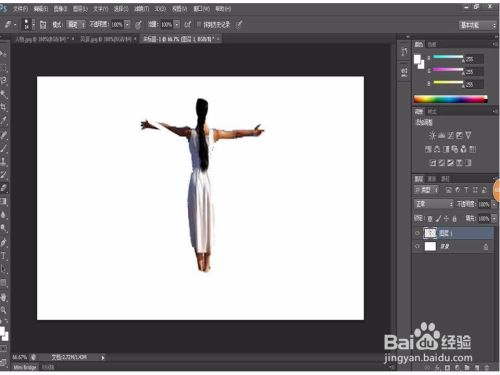The image size is (500, 375).
Task: Toggle lock transparent pixels
Action: coord(430,219)
